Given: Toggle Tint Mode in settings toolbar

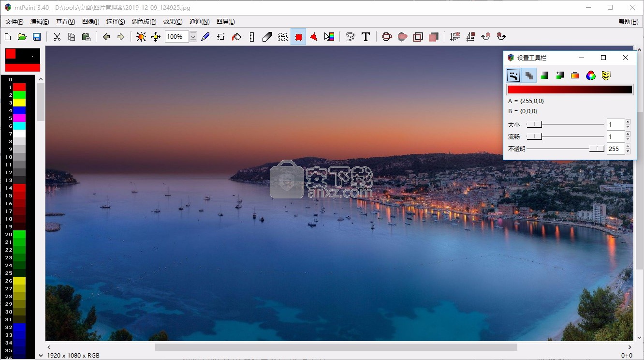Looking at the screenshot, I should 544,75.
